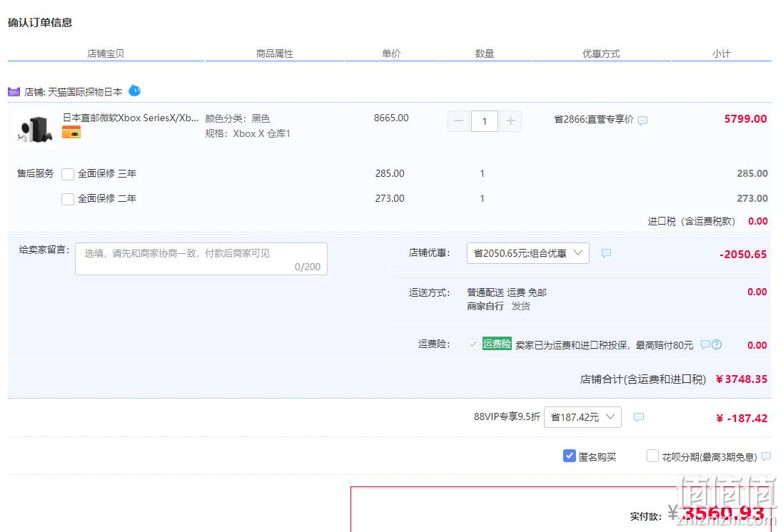Click the 店铺宝贝 column header
The height and width of the screenshot is (532, 783).
106,53
